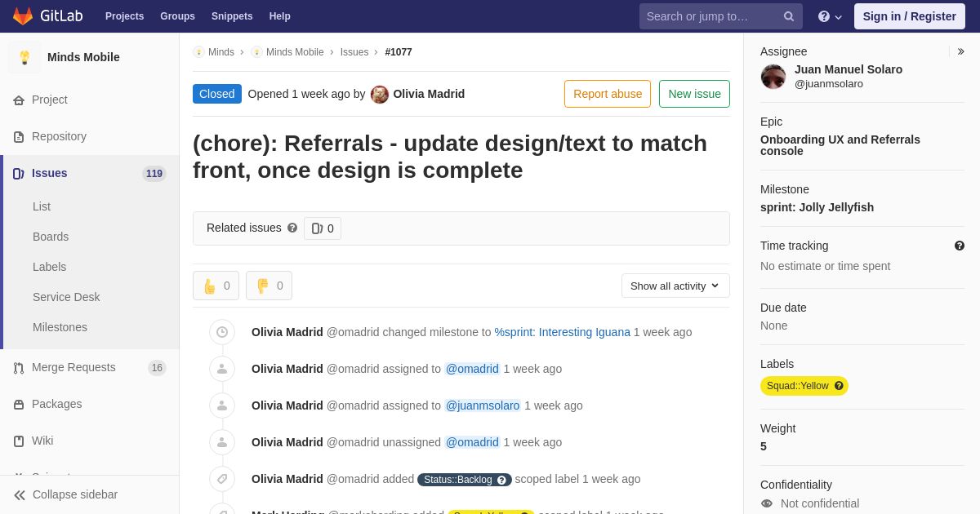This screenshot has width=980, height=514.
Task: Click the Closed status badge
Action: tap(217, 94)
